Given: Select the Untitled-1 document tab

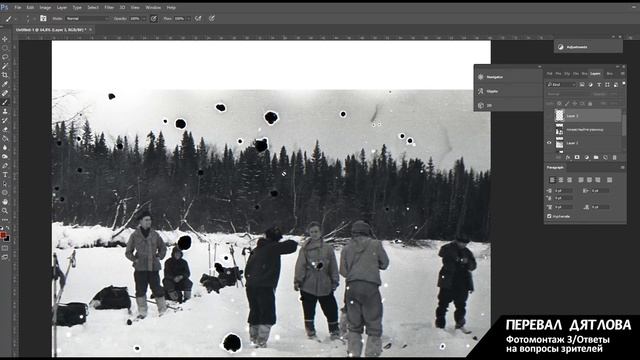Looking at the screenshot, I should coord(51,30).
